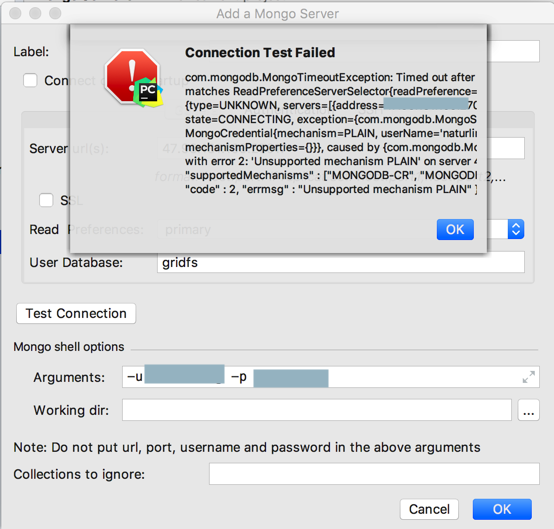Viewport: 554px width, 529px height.
Task: Click the window close button
Action: [15, 13]
